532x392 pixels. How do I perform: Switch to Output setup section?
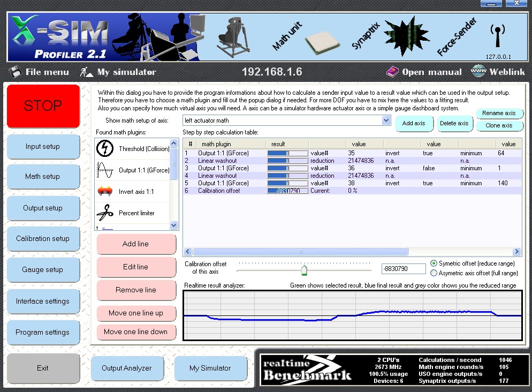[43, 208]
